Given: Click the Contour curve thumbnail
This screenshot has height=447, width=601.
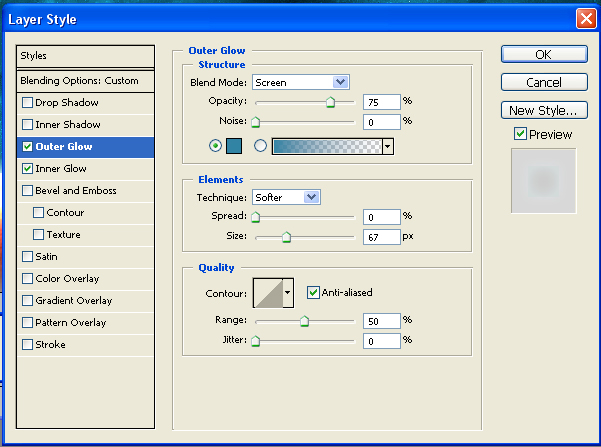Looking at the screenshot, I should pos(267,293).
